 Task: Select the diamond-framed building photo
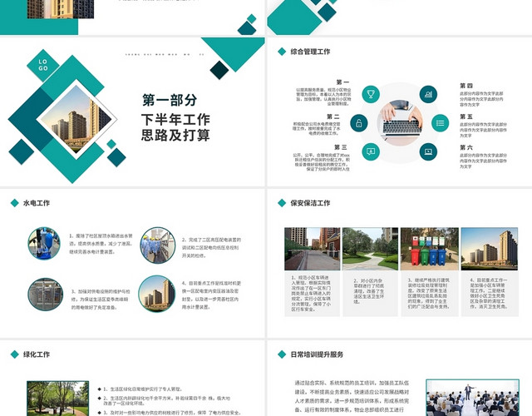tap(76, 119)
